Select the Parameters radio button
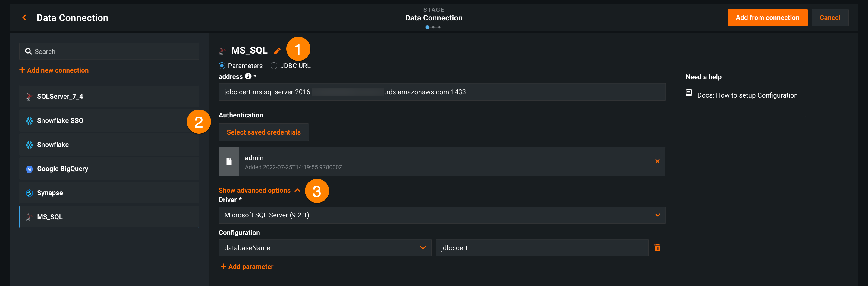868x286 pixels. [222, 66]
